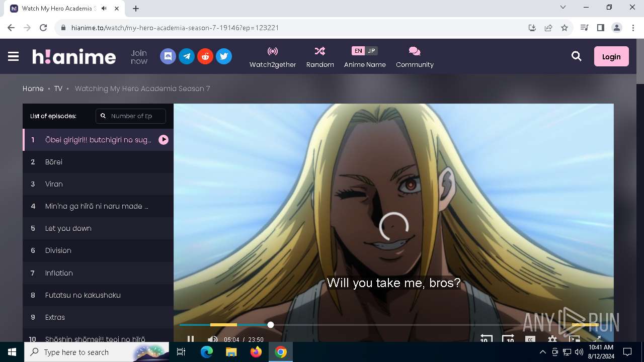Click episode 1 play indicator icon
644x362 pixels.
tap(164, 140)
